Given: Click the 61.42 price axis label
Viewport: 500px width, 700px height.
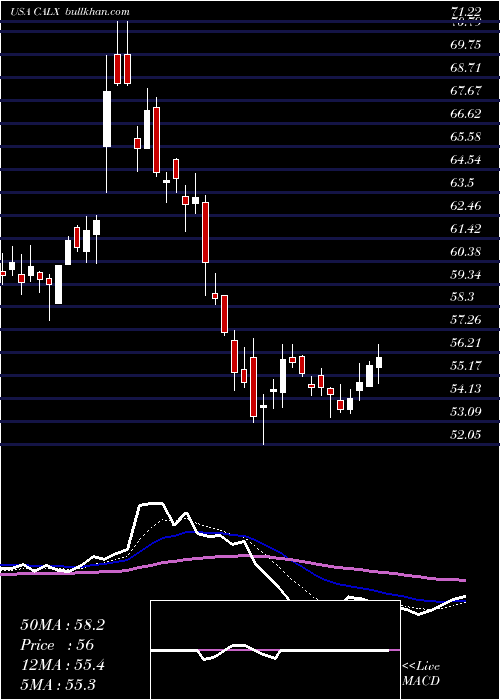Looking at the screenshot, I should click(x=466, y=229).
